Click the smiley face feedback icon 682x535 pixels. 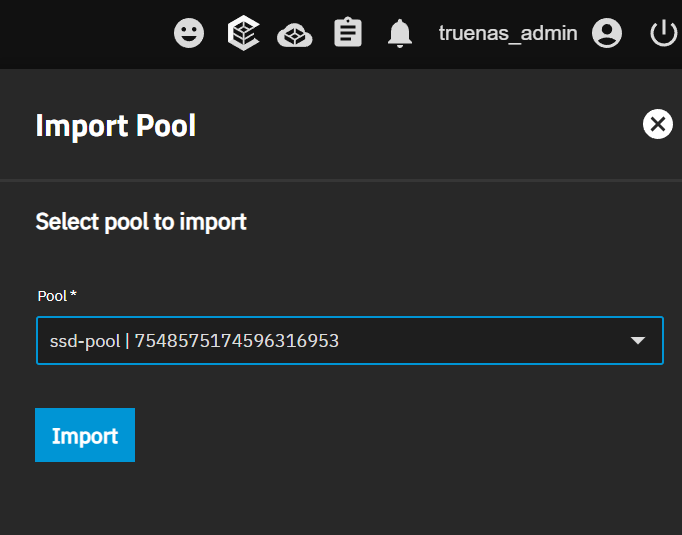coord(189,33)
